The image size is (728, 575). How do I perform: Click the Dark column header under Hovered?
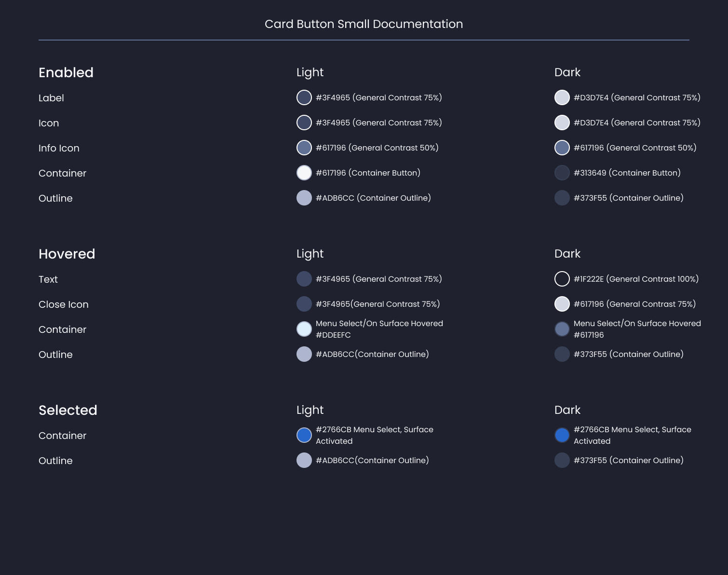(x=567, y=254)
